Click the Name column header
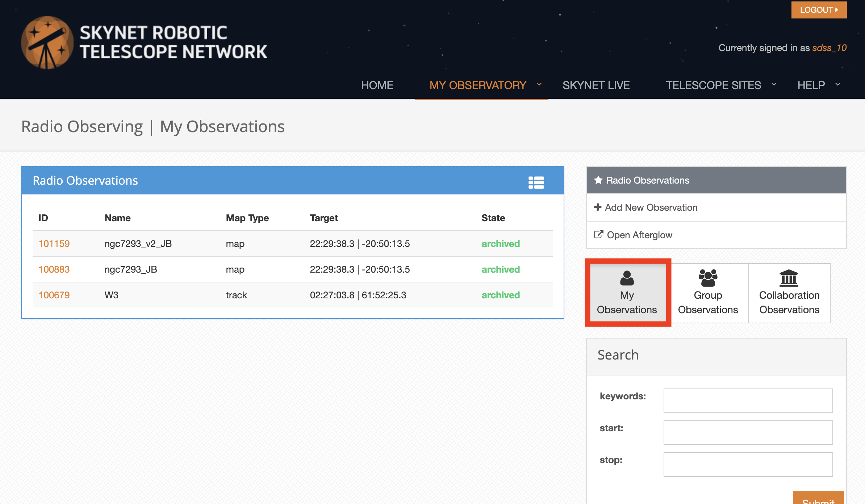Viewport: 865px width, 504px height. click(x=117, y=218)
